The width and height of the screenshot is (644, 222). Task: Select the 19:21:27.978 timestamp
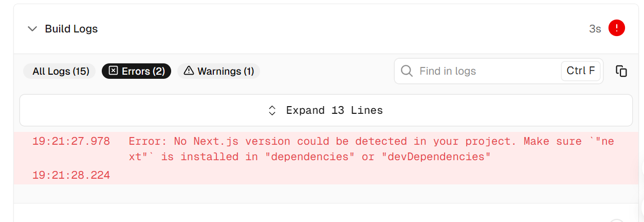(71, 141)
